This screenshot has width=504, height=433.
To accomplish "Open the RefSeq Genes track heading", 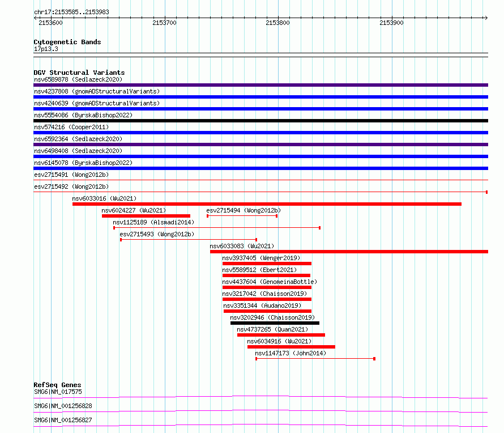I will click(57, 385).
